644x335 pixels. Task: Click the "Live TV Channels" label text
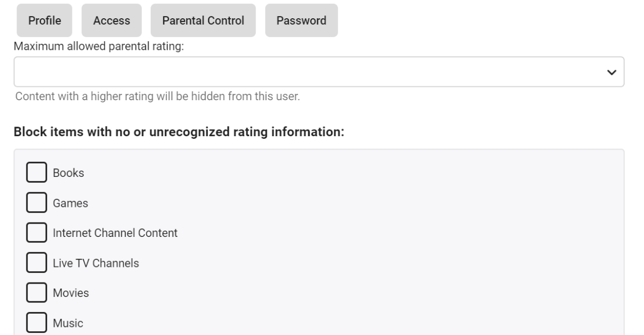pos(96,263)
